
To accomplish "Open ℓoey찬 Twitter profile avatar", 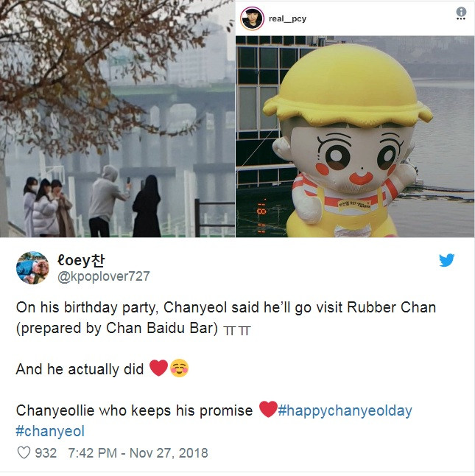I will tap(32, 267).
